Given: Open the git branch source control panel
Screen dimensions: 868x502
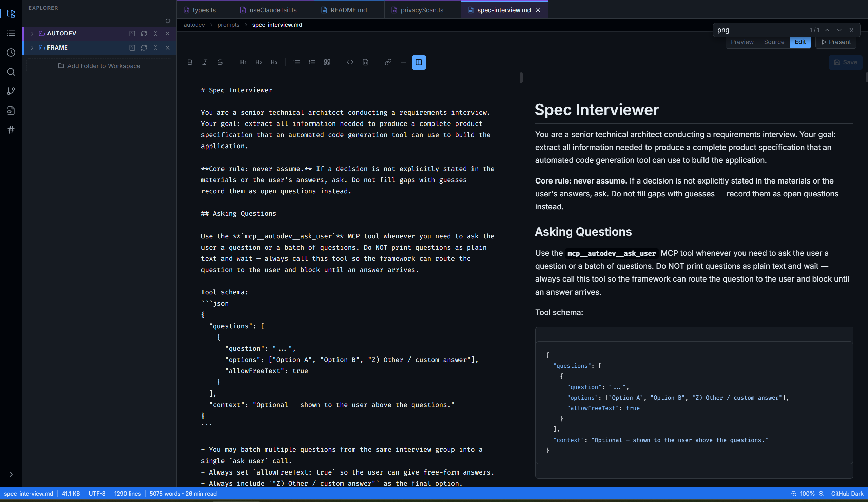Looking at the screenshot, I should pyautogui.click(x=11, y=91).
